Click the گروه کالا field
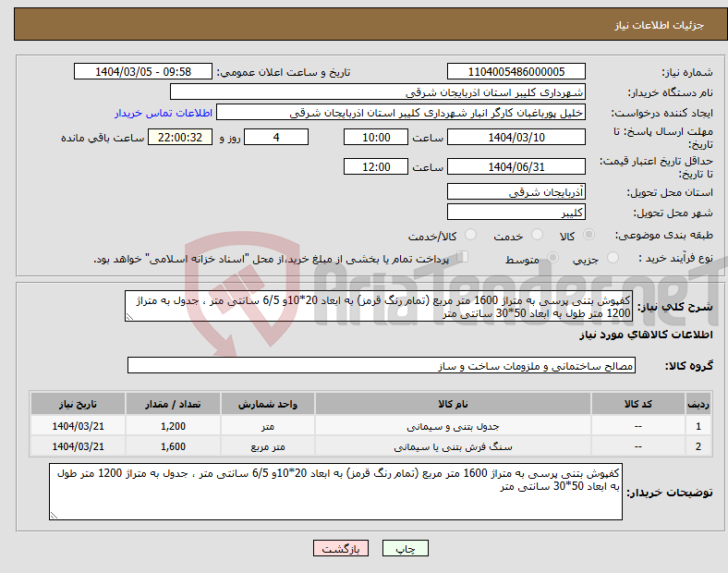Image resolution: width=728 pixels, height=573 pixels. 382,365
